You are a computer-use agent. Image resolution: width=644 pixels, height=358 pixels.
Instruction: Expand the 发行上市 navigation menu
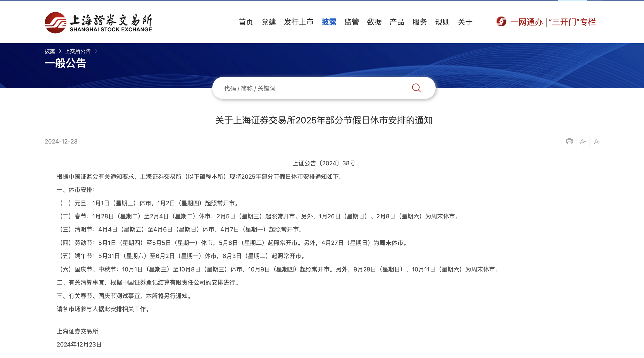click(299, 22)
